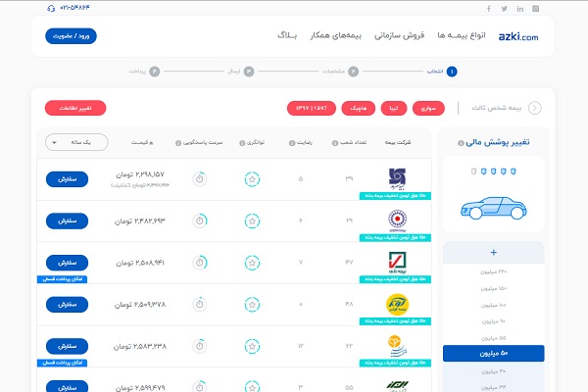Click the headset support phone icon
This screenshot has width=588, height=392.
[51, 8]
